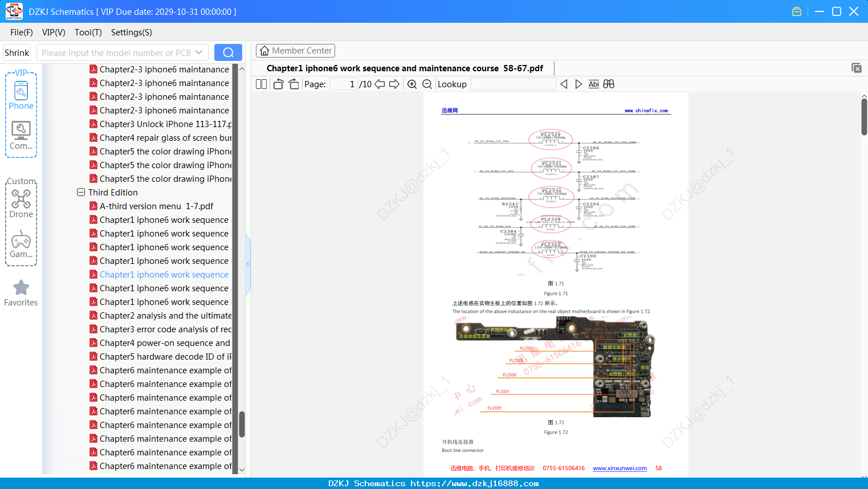868x489 pixels.
Task: Zoom in on the PDF
Action: click(x=412, y=84)
